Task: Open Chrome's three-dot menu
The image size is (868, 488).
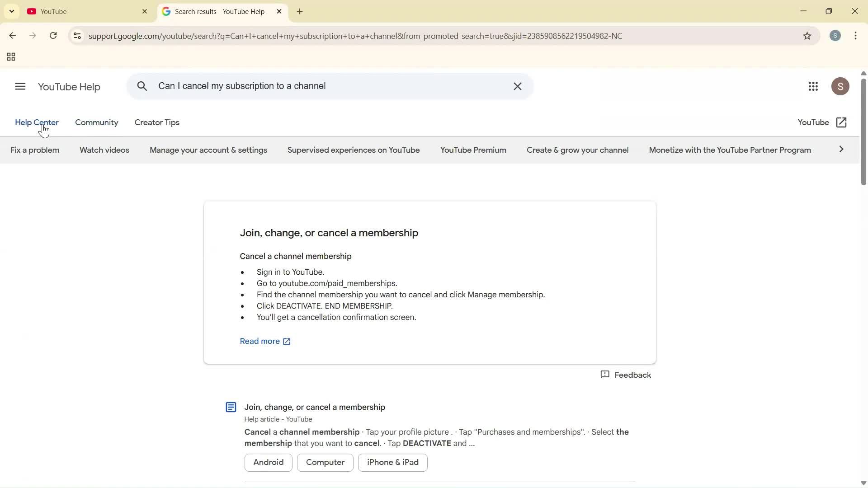Action: coord(856,36)
